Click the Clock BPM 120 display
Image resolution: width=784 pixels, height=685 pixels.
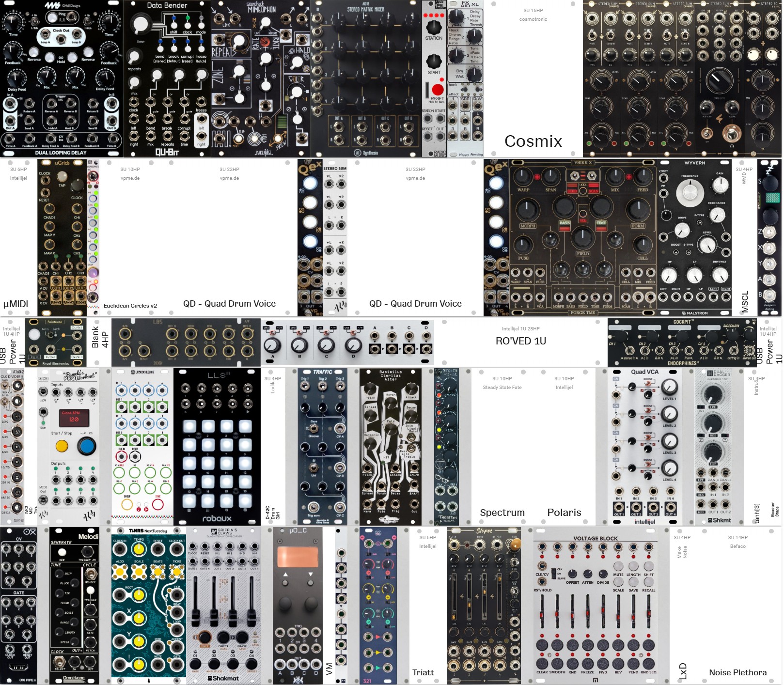(74, 418)
